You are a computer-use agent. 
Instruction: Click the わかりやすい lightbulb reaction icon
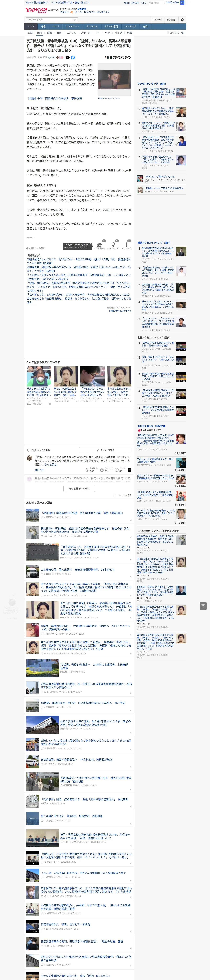coord(113,245)
